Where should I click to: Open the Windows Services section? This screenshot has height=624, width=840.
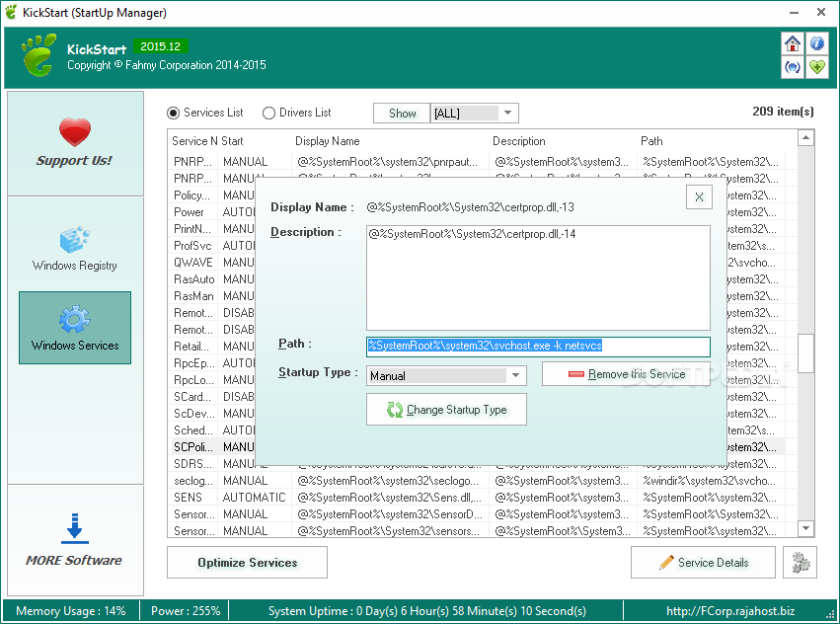click(75, 328)
